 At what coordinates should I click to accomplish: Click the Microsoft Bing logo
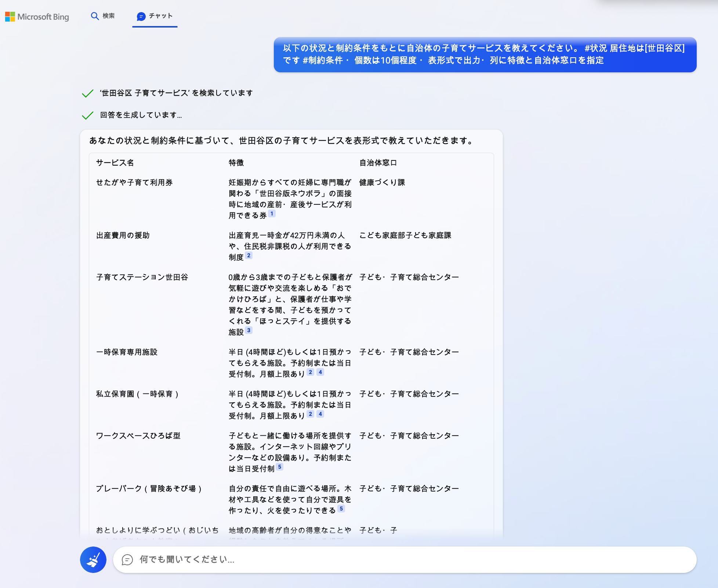click(x=37, y=17)
